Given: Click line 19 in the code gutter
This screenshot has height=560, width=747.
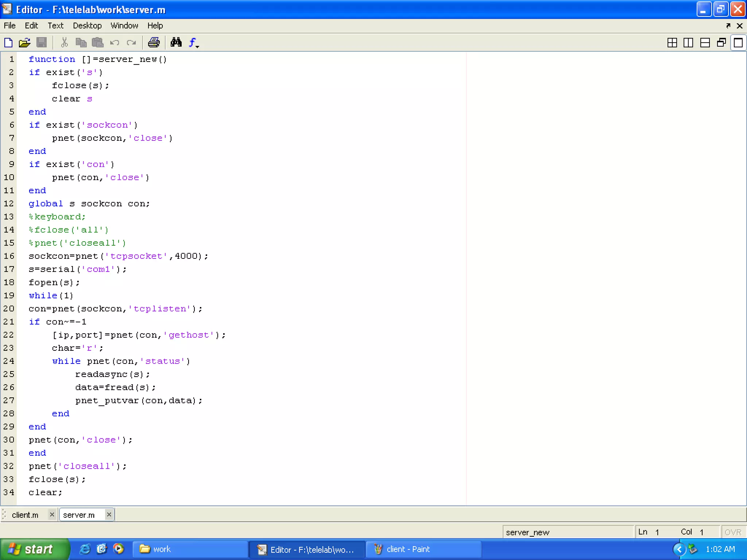Looking at the screenshot, I should pyautogui.click(x=9, y=295).
